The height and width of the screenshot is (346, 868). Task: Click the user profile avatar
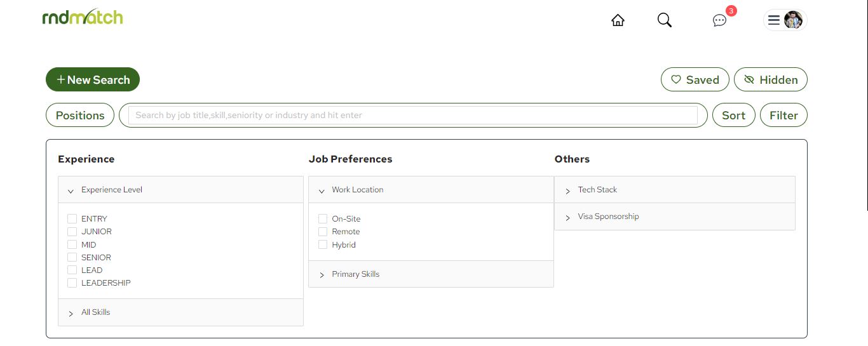793,20
